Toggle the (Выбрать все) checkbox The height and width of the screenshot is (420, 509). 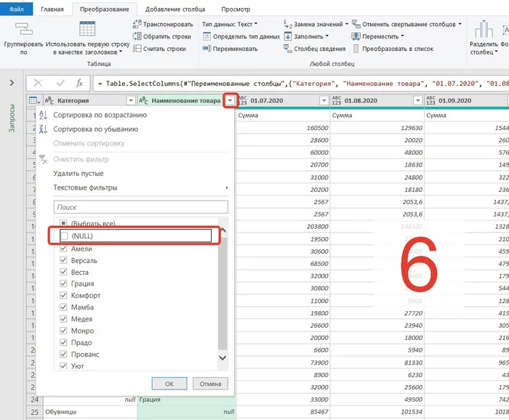tap(64, 223)
